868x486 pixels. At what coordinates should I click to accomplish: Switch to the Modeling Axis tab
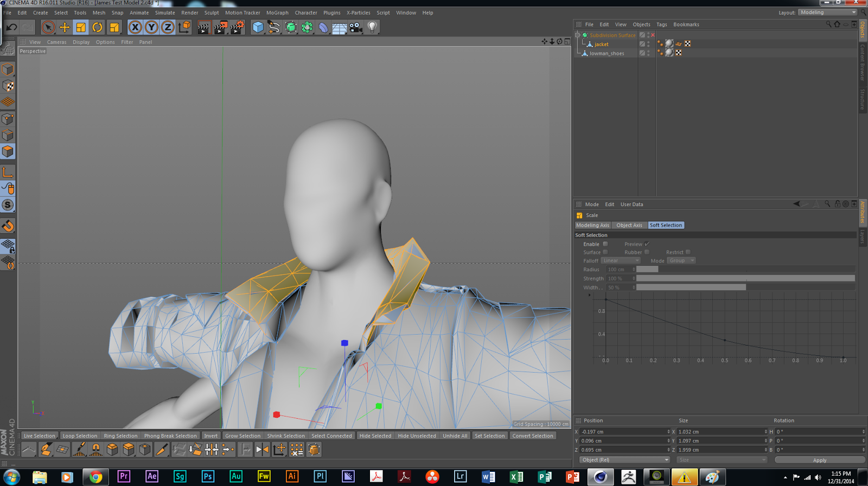592,225
